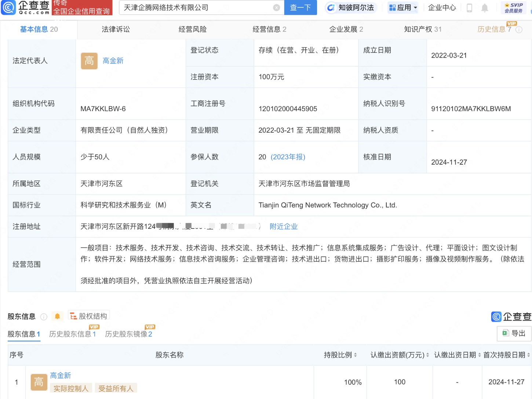This screenshot has width=532, height=399.
Task: Switch to the 知识产权 tab
Action: click(x=423, y=29)
